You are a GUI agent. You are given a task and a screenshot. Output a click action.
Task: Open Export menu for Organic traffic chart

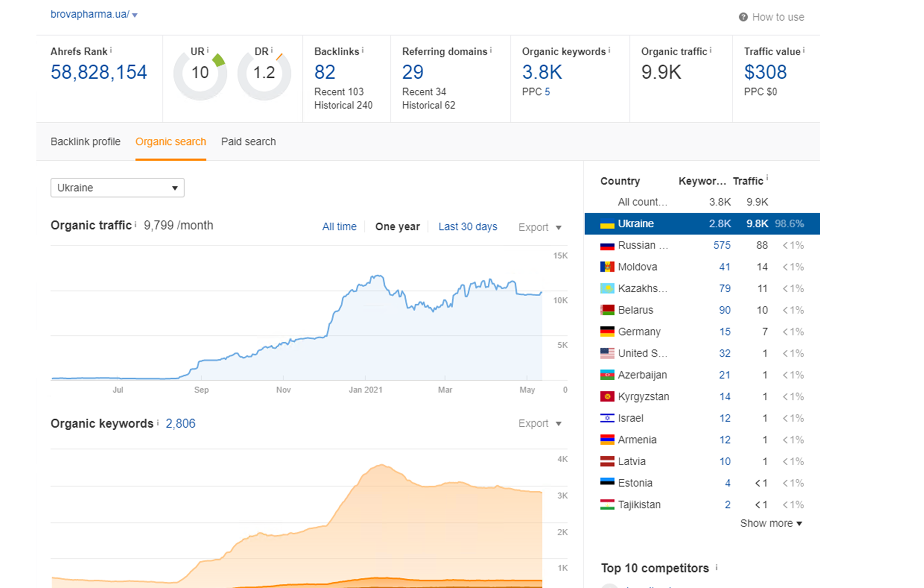point(540,227)
